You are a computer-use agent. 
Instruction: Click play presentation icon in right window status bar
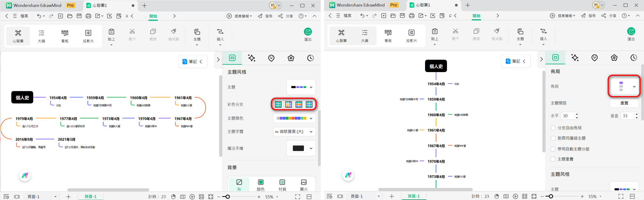click(x=516, y=196)
